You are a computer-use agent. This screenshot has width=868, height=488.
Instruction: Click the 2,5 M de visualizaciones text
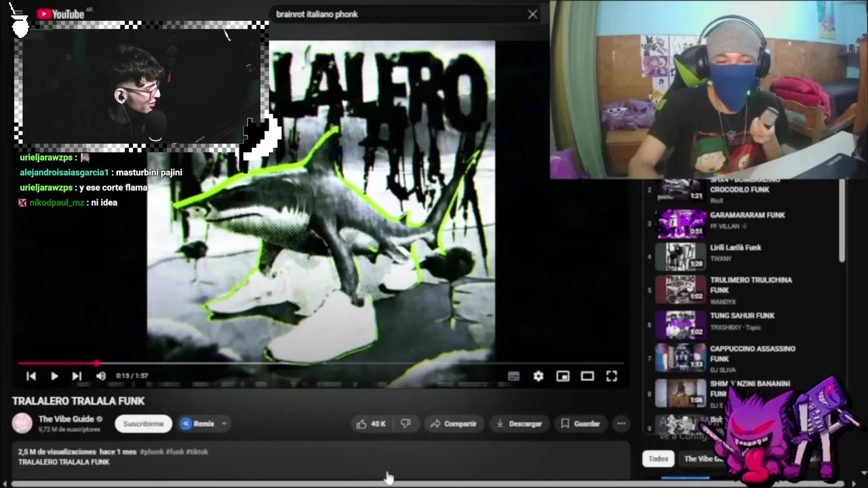[x=57, y=451]
